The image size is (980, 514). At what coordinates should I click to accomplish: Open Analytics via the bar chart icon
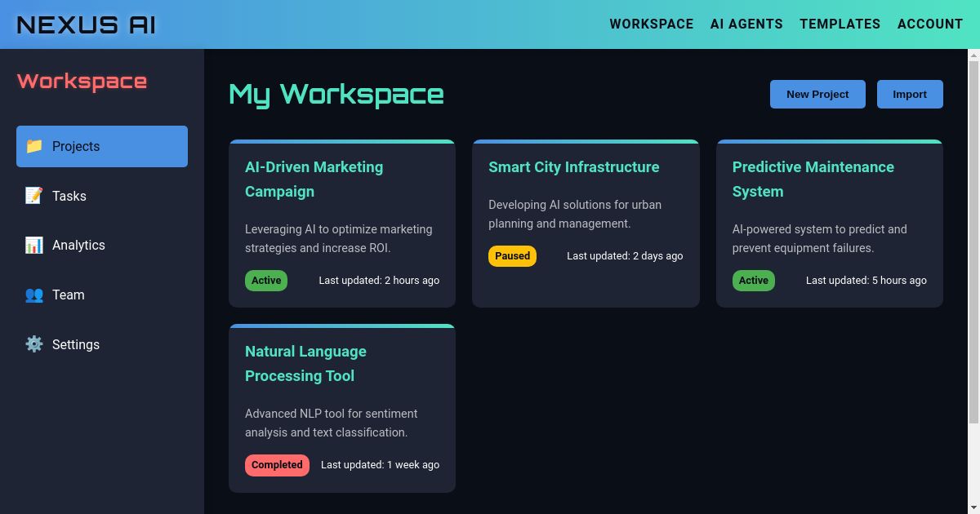coord(33,245)
